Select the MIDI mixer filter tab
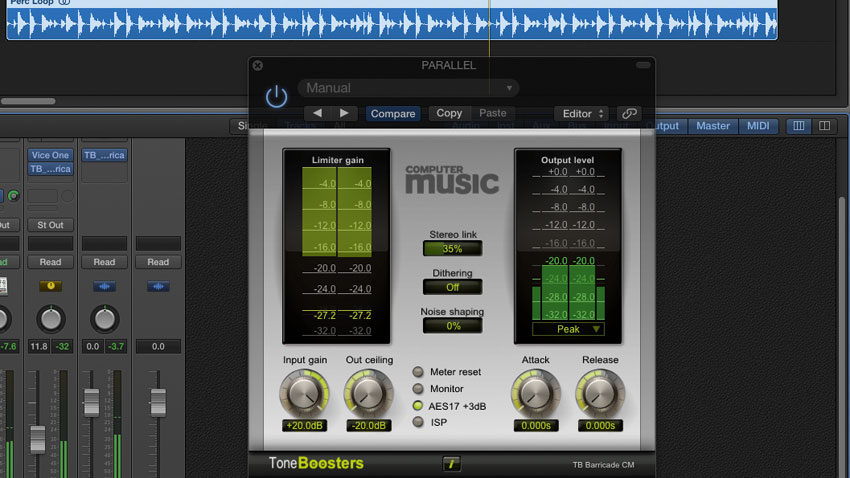The height and width of the screenshot is (478, 850). point(758,126)
